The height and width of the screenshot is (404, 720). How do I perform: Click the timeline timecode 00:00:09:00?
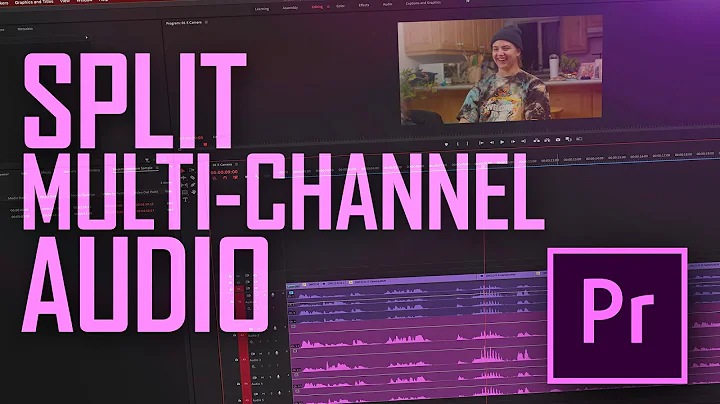coord(224,172)
